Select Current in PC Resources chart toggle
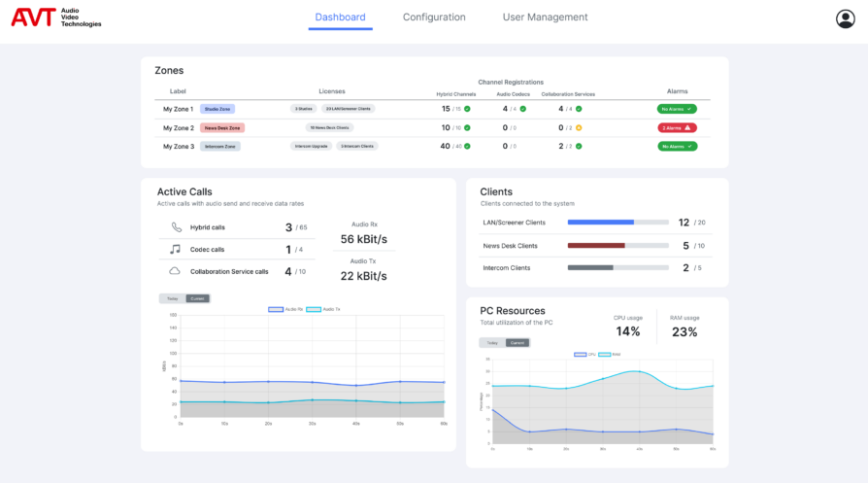This screenshot has width=868, height=483. [517, 343]
